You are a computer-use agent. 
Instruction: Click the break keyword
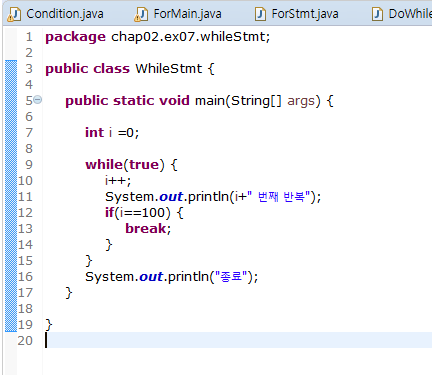(145, 229)
